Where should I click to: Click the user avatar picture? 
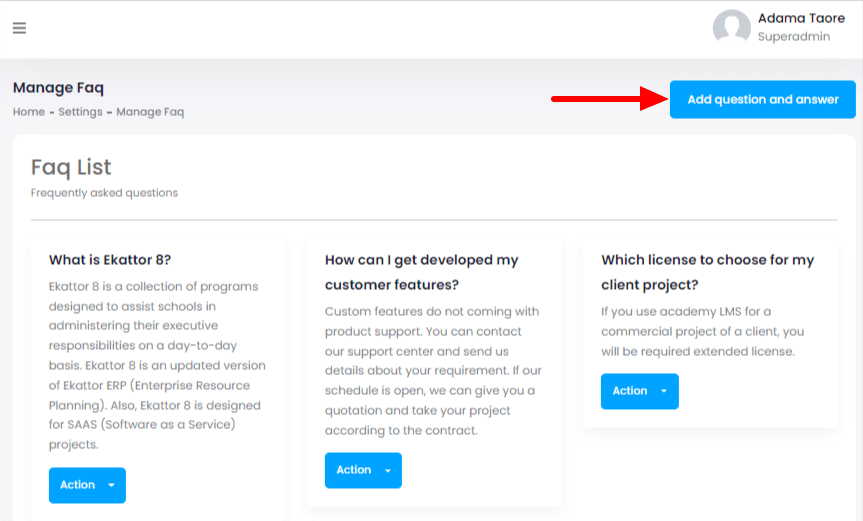pyautogui.click(x=731, y=28)
